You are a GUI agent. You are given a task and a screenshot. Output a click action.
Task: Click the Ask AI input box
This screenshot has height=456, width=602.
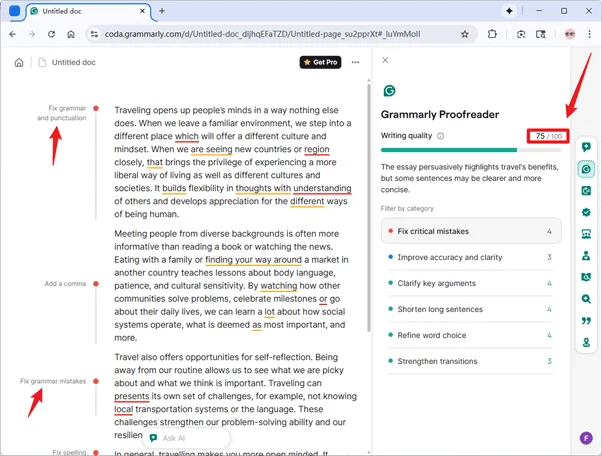click(x=187, y=438)
